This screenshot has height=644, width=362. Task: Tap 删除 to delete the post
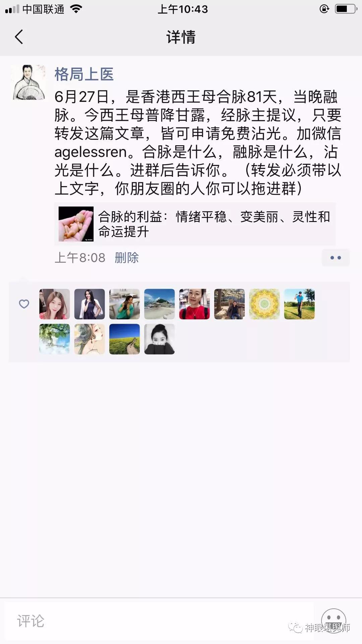[126, 258]
